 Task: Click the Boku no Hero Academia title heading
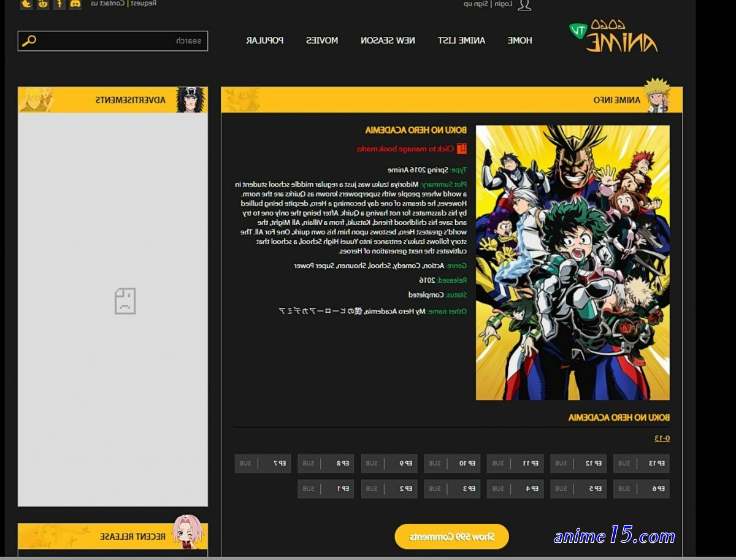coord(416,130)
